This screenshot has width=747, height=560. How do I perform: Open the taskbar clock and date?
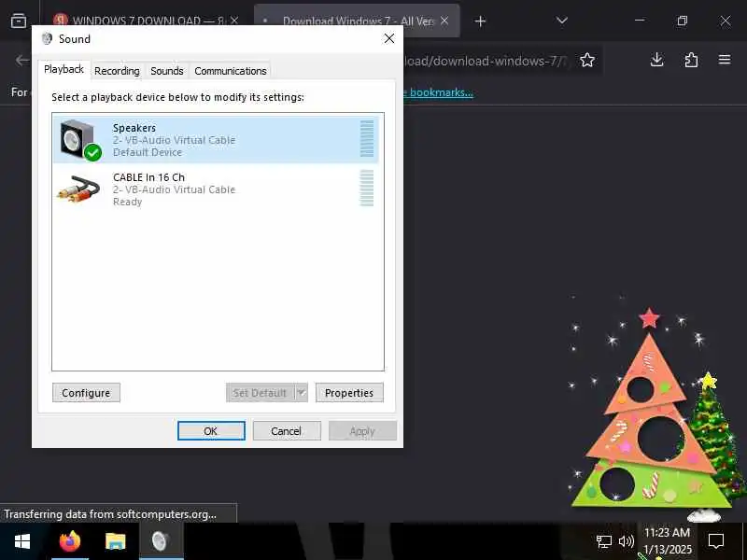(x=667, y=541)
